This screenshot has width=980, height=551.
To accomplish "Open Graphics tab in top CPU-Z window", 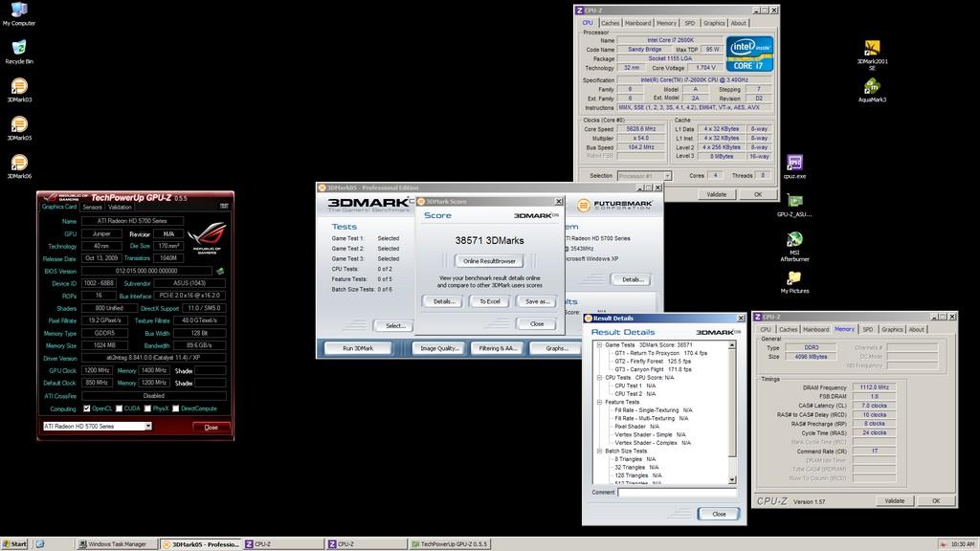I will (714, 23).
